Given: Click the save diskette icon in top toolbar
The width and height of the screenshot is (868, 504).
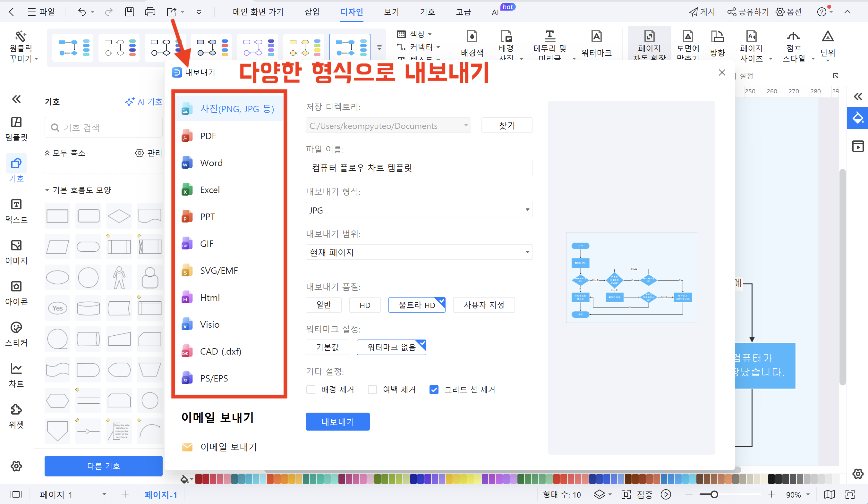Looking at the screenshot, I should 129,12.
